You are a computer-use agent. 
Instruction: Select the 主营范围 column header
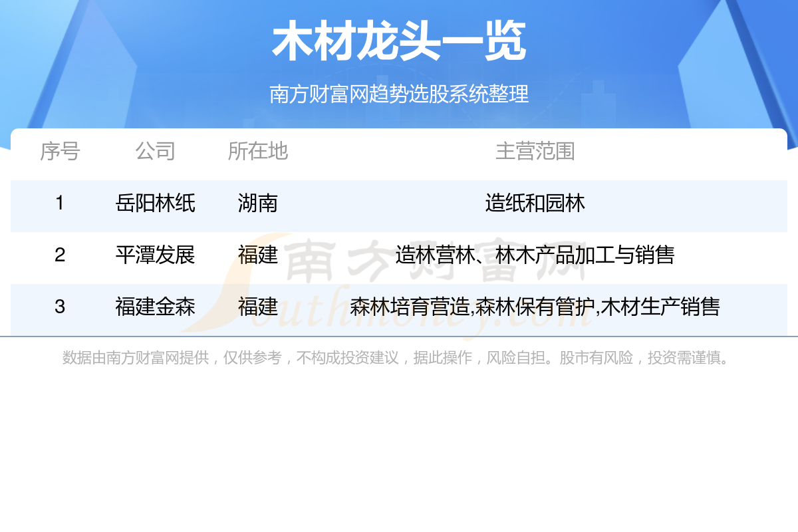(535, 151)
